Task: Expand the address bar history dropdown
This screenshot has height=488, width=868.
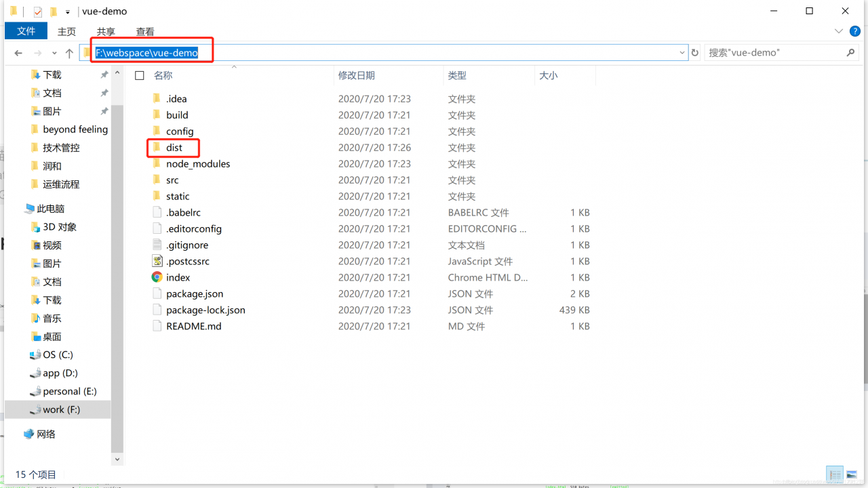Action: coord(682,53)
